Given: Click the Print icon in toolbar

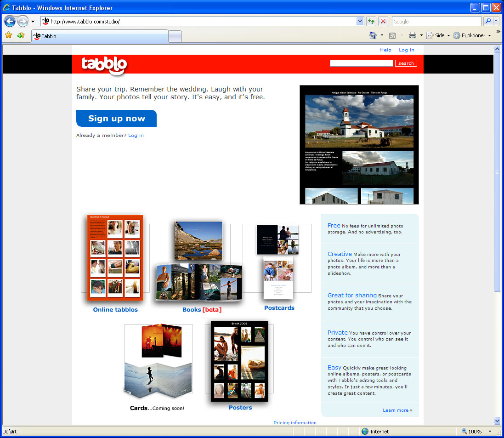Looking at the screenshot, I should (412, 35).
